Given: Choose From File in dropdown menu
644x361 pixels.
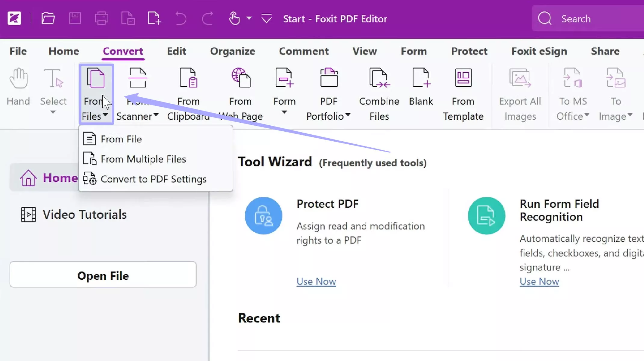Looking at the screenshot, I should click(x=156, y=139).
